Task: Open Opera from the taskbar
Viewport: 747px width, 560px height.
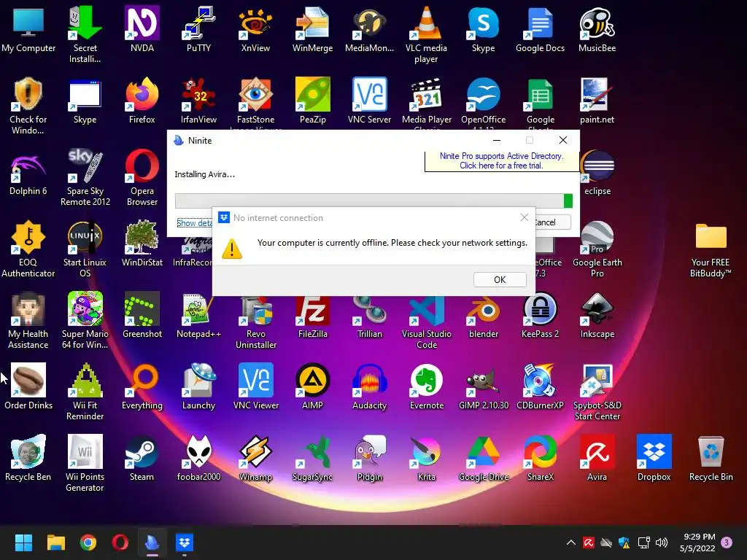Action: tap(120, 542)
